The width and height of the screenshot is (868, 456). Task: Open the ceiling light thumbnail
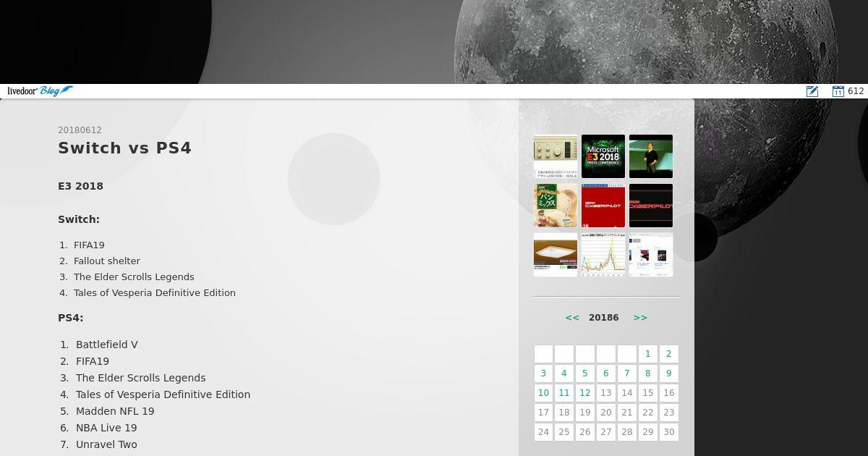tap(556, 255)
